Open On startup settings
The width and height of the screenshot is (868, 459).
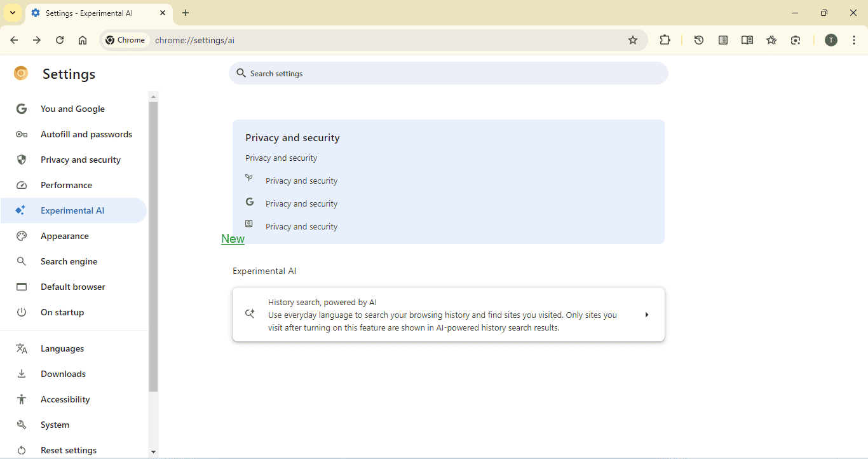(x=73, y=312)
